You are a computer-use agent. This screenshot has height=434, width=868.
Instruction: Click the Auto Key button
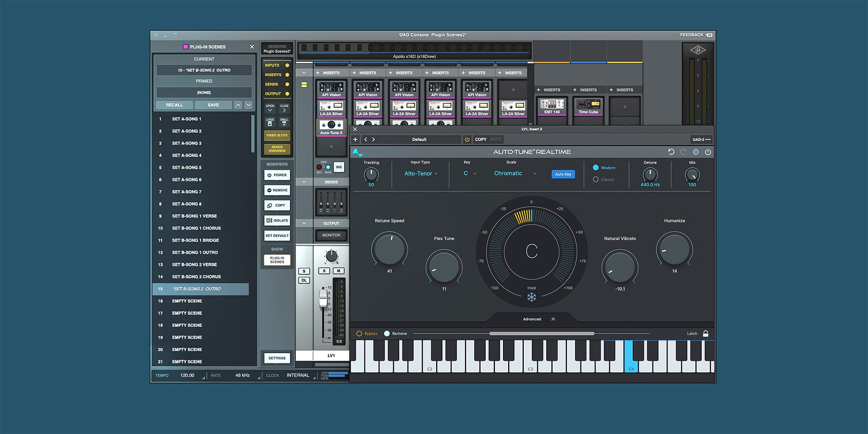point(563,174)
